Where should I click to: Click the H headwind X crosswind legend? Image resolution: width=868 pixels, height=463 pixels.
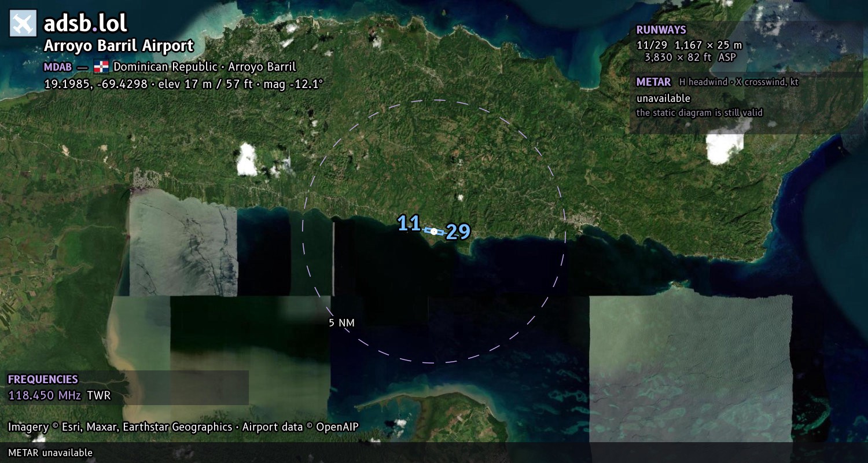click(x=739, y=82)
